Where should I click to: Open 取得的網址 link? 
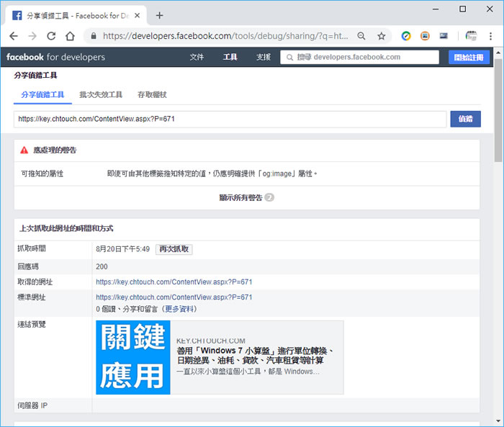174,282
